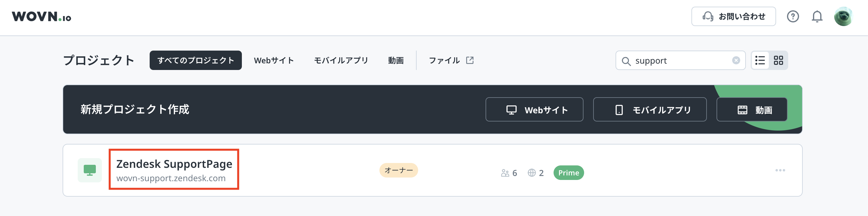This screenshot has width=868, height=216.
Task: Switch to the モバイルアプリ tab
Action: pos(341,60)
